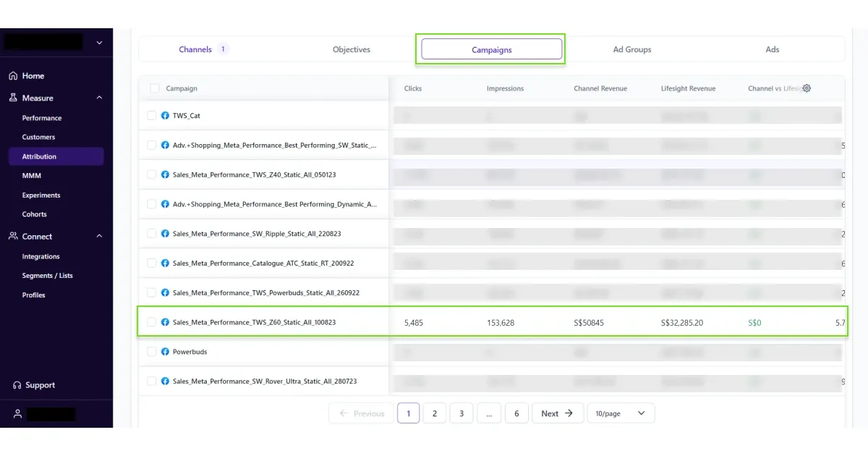Screen dimensions: 868x456
Task: Select the Campaigns tab
Action: [492, 49]
